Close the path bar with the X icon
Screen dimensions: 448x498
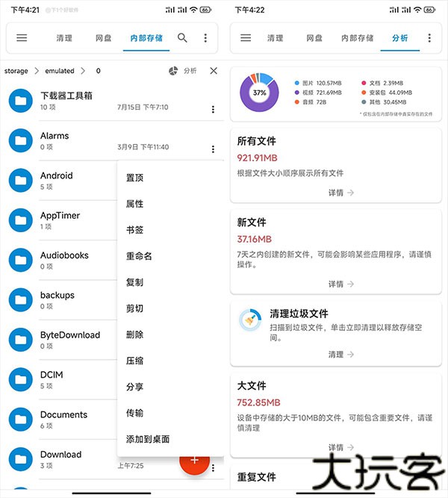(x=214, y=70)
